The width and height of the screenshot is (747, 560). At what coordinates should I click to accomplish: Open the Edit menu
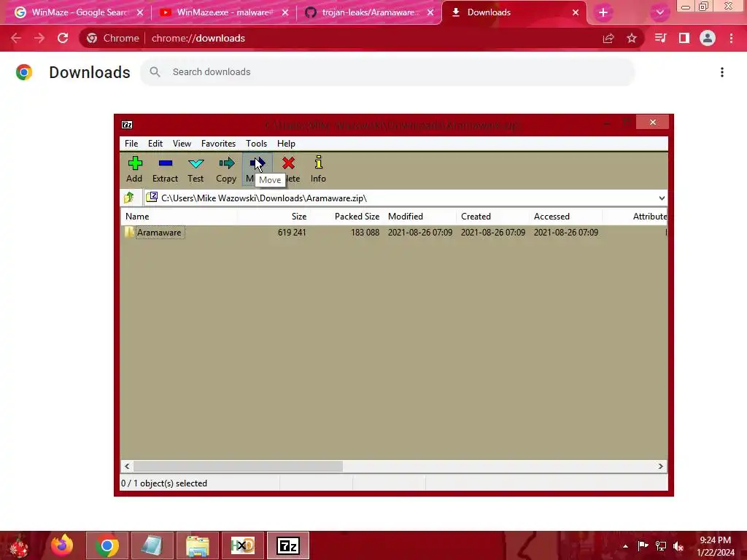point(155,144)
